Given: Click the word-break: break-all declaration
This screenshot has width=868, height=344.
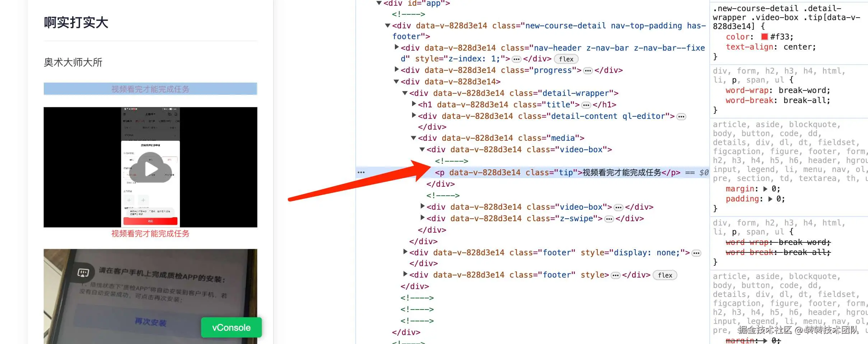Looking at the screenshot, I should [x=778, y=100].
